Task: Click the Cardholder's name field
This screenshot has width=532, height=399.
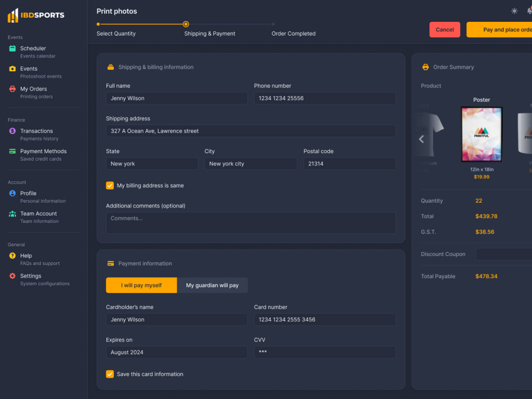Action: [177, 320]
